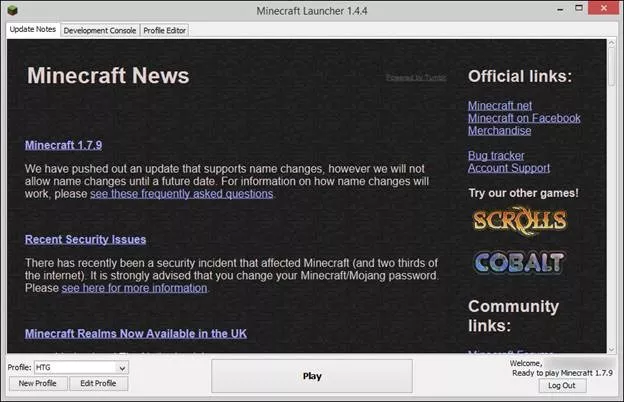Screen dimensions: 624x402
Task: Follow the see here for more information link
Action: click(x=134, y=288)
